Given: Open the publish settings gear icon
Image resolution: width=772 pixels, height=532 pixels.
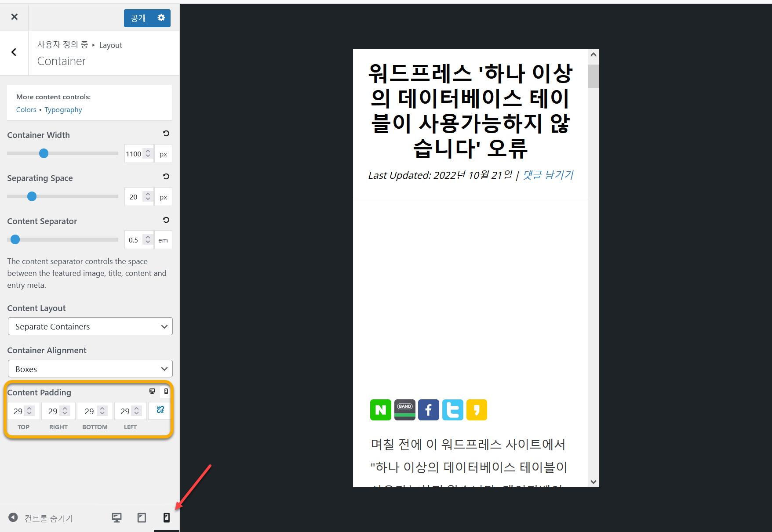Looking at the screenshot, I should [x=161, y=18].
